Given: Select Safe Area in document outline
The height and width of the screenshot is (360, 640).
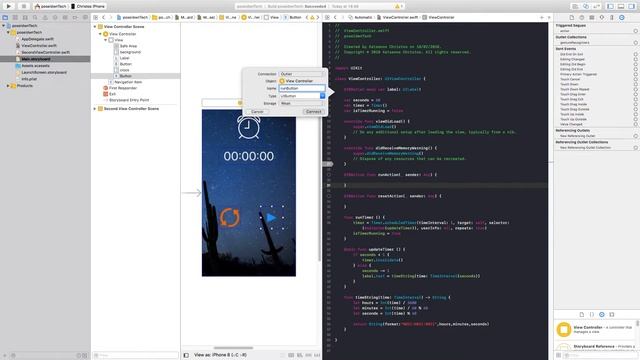Looking at the screenshot, I should pos(128,46).
